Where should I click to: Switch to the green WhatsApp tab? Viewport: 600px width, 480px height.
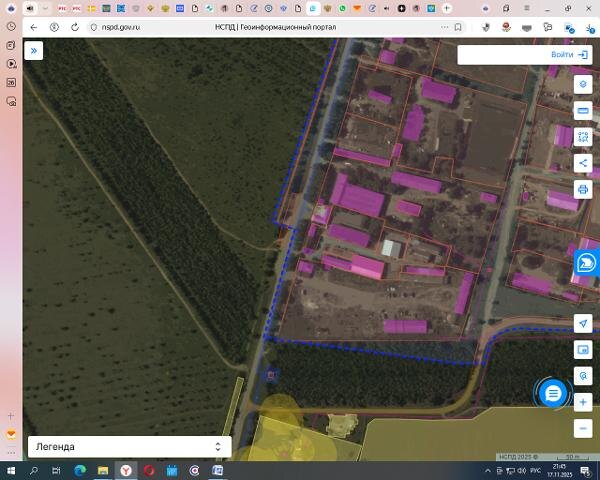click(342, 8)
